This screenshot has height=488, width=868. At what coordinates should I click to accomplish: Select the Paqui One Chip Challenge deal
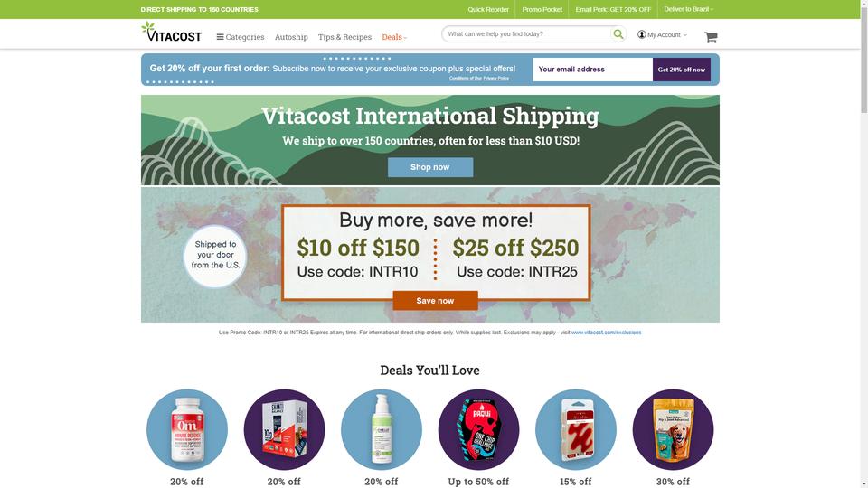coord(478,429)
